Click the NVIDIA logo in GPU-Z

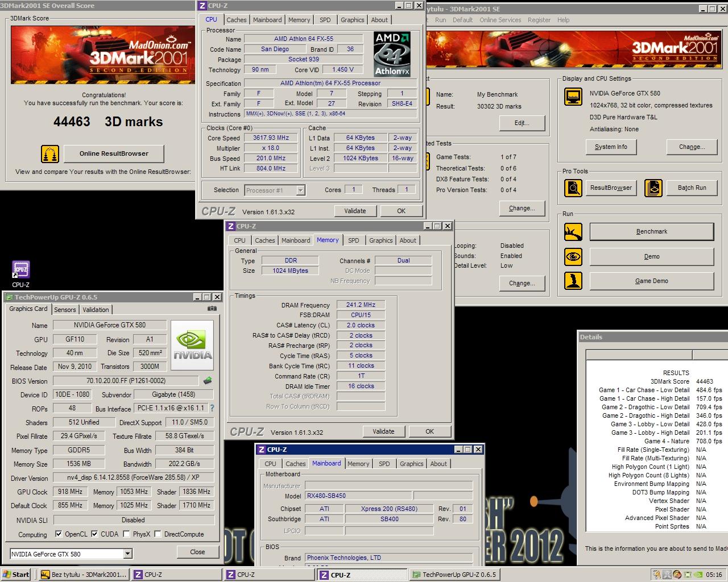click(x=193, y=345)
